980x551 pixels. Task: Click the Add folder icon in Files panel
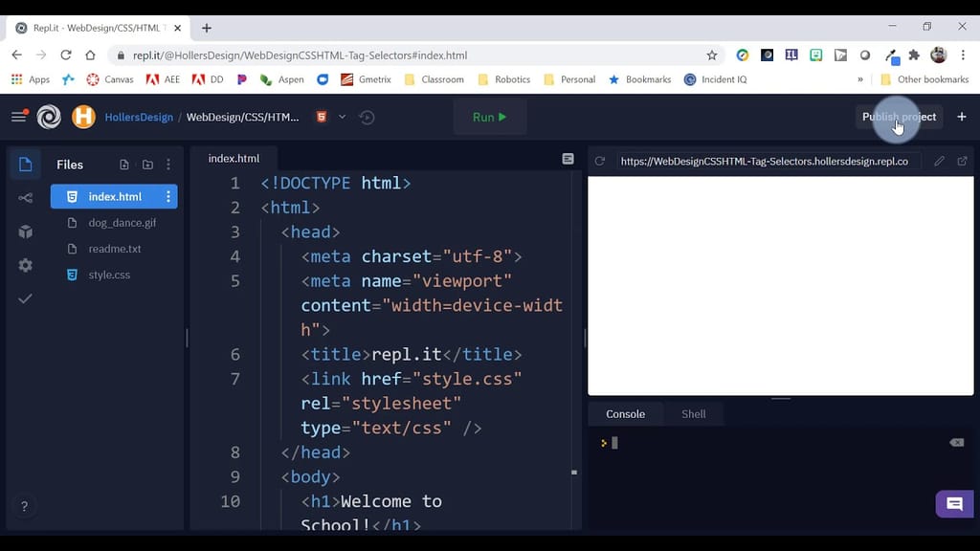point(147,165)
